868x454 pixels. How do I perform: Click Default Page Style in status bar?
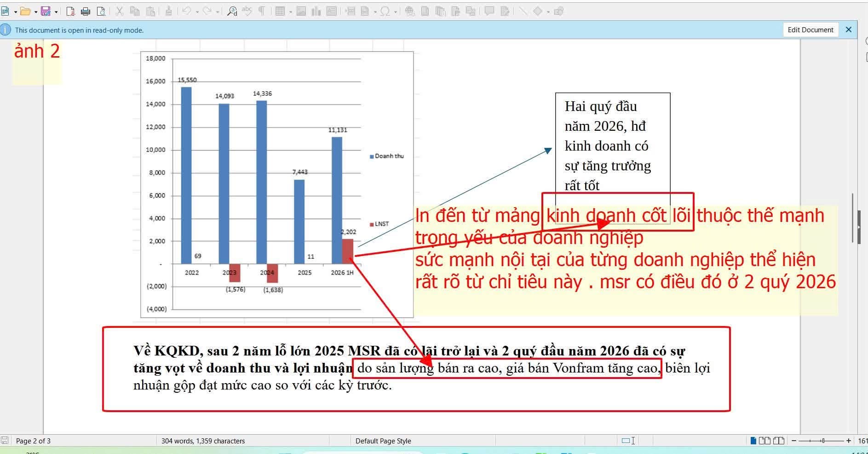383,441
